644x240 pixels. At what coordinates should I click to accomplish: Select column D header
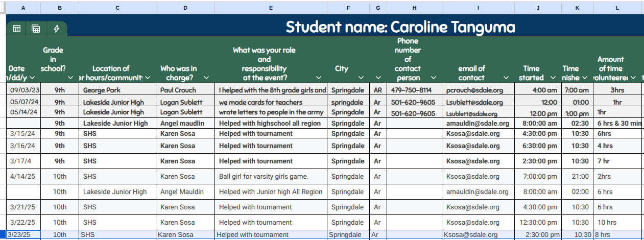[x=185, y=8]
